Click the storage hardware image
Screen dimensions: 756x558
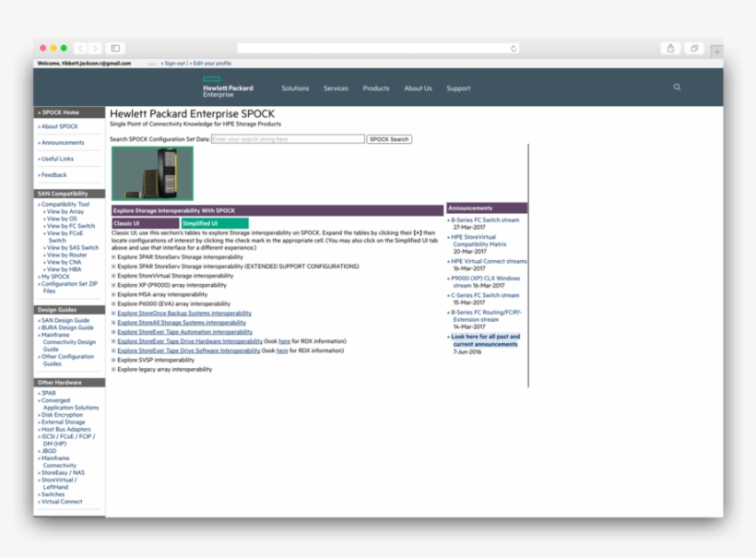(x=152, y=173)
